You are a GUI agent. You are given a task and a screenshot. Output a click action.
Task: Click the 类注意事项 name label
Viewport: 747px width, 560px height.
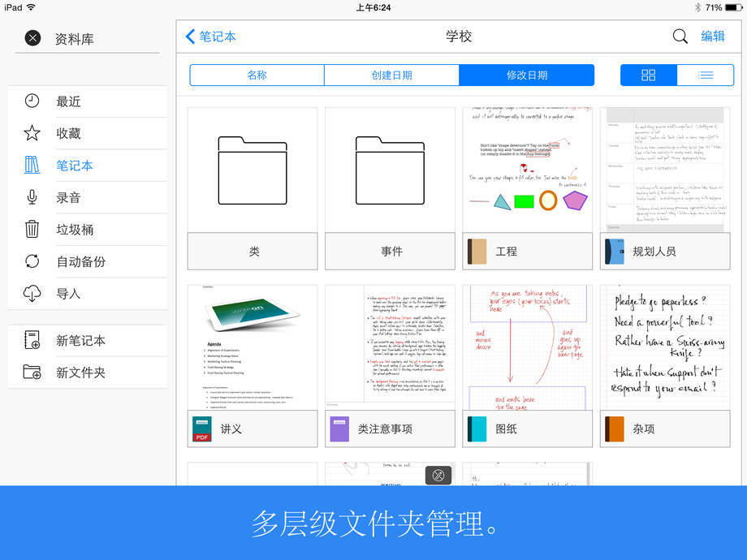pyautogui.click(x=385, y=429)
